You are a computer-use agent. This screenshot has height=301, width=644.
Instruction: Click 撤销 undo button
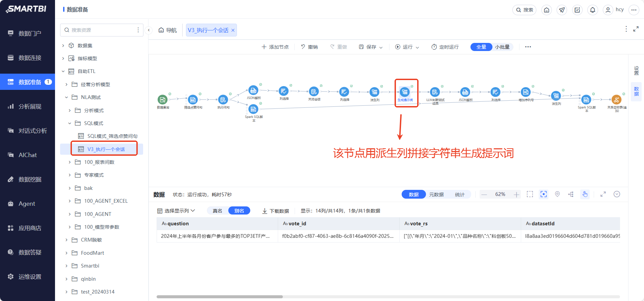click(x=309, y=47)
